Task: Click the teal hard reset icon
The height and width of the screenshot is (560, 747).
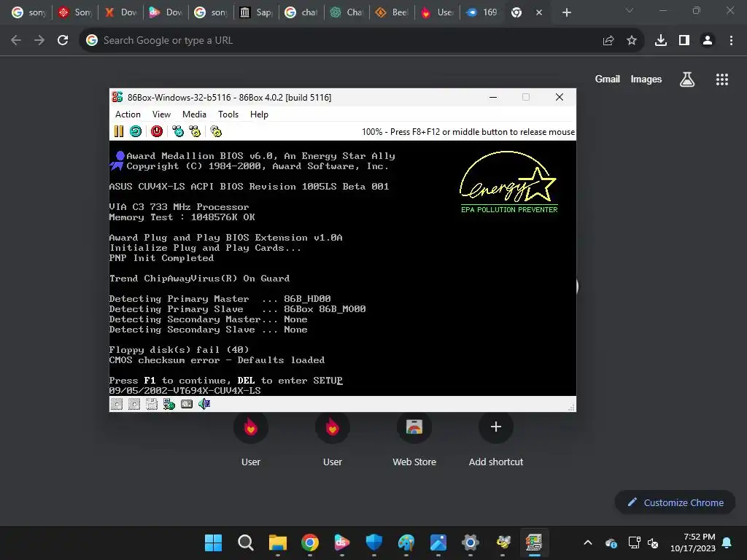Action: [x=136, y=131]
